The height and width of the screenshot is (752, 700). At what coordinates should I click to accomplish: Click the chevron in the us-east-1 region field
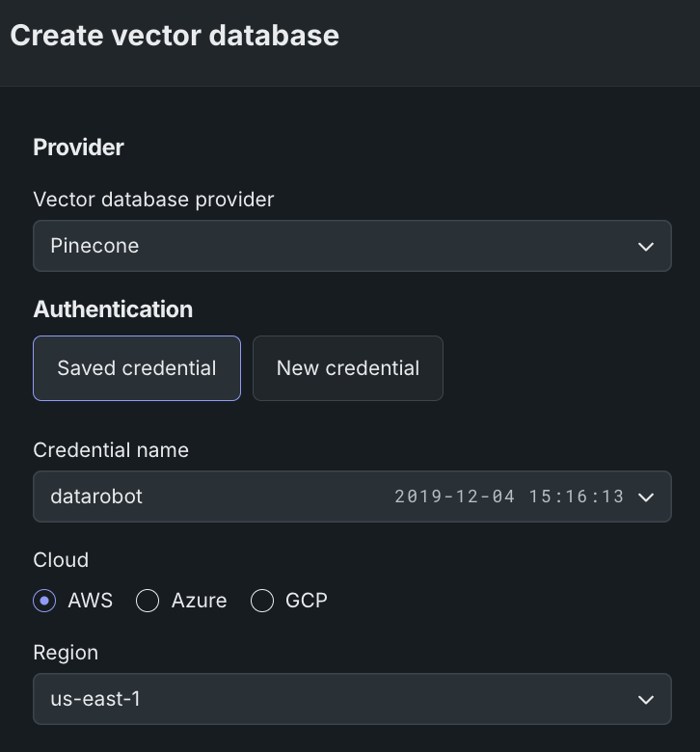pos(646,700)
